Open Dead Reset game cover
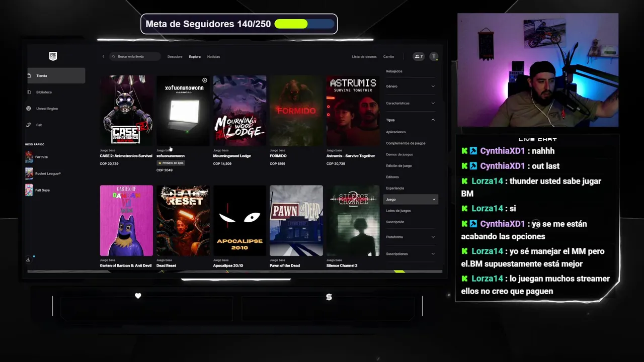 (183, 221)
